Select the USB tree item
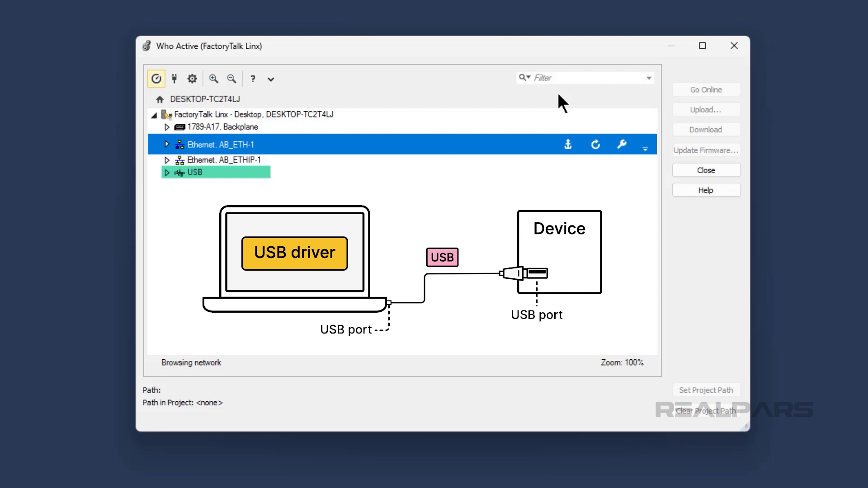 [x=195, y=172]
